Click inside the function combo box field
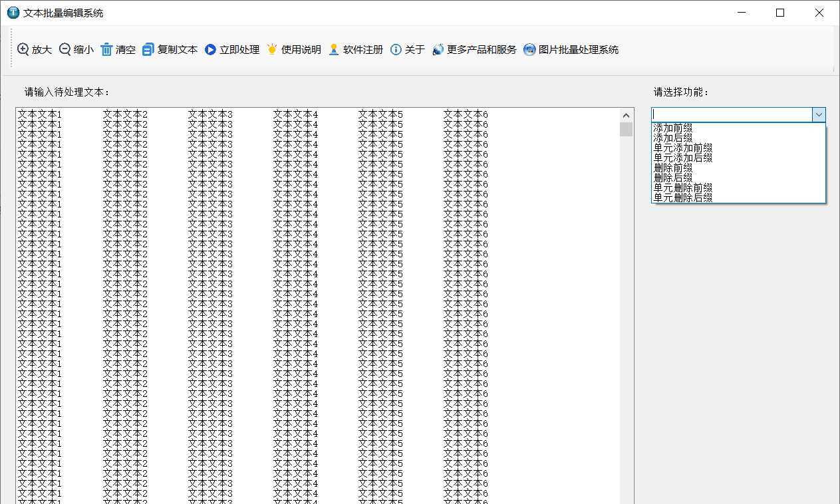 coord(732,114)
